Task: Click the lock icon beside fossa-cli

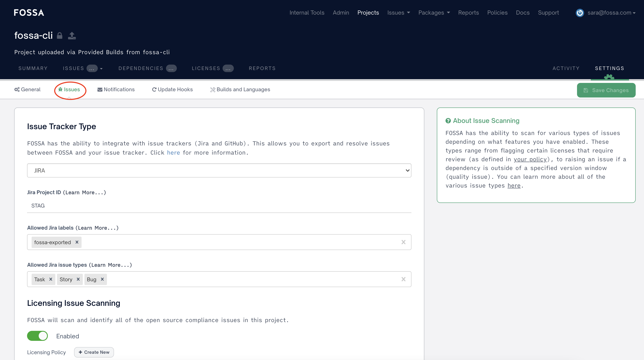Action: 59,36
